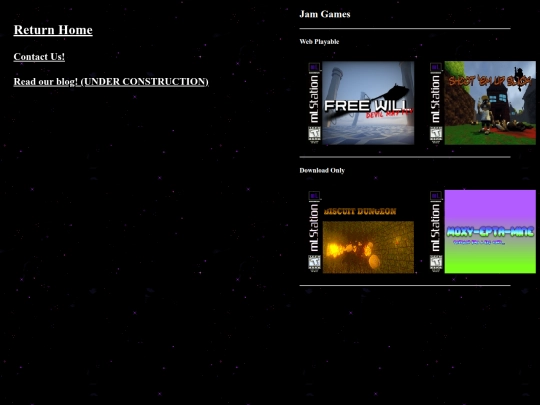
Task: Choose the Moxy-Epta-Mine game cover
Action: tap(483, 232)
